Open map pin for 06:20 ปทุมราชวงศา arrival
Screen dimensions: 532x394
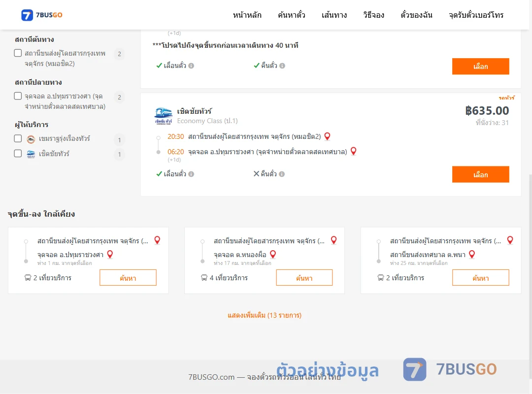tap(353, 151)
